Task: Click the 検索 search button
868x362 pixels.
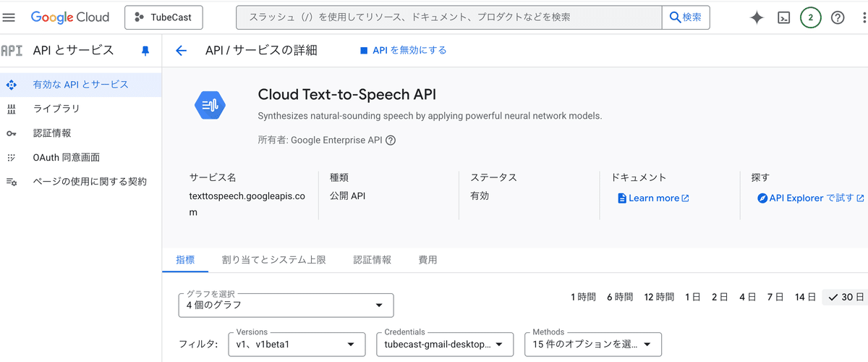Action: click(686, 17)
